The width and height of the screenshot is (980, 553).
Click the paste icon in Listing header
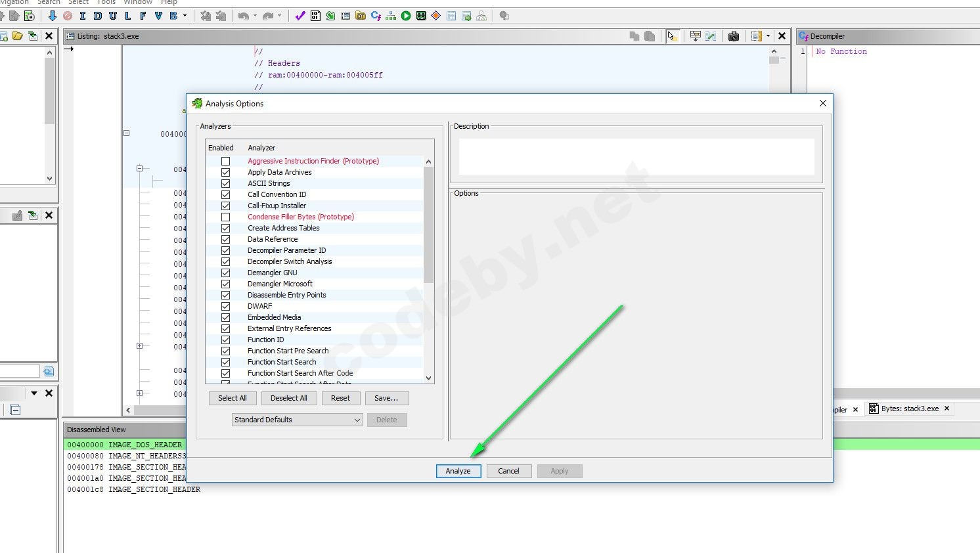coord(650,36)
